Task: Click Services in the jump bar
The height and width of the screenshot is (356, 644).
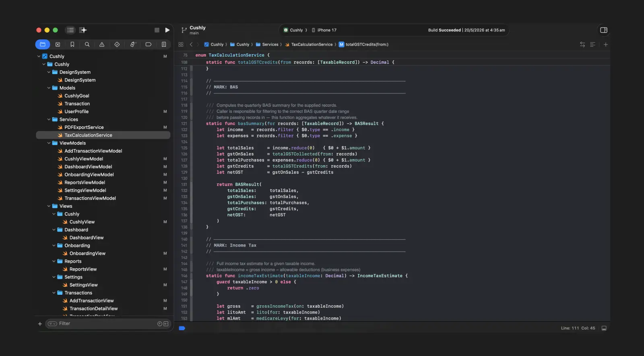Action: [x=267, y=45]
